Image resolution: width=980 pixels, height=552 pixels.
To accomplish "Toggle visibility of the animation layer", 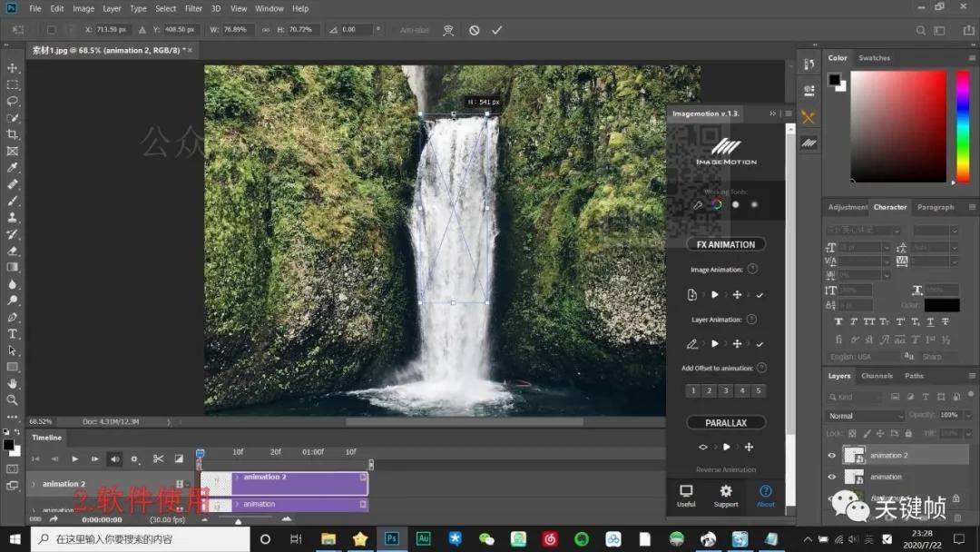I will click(831, 477).
